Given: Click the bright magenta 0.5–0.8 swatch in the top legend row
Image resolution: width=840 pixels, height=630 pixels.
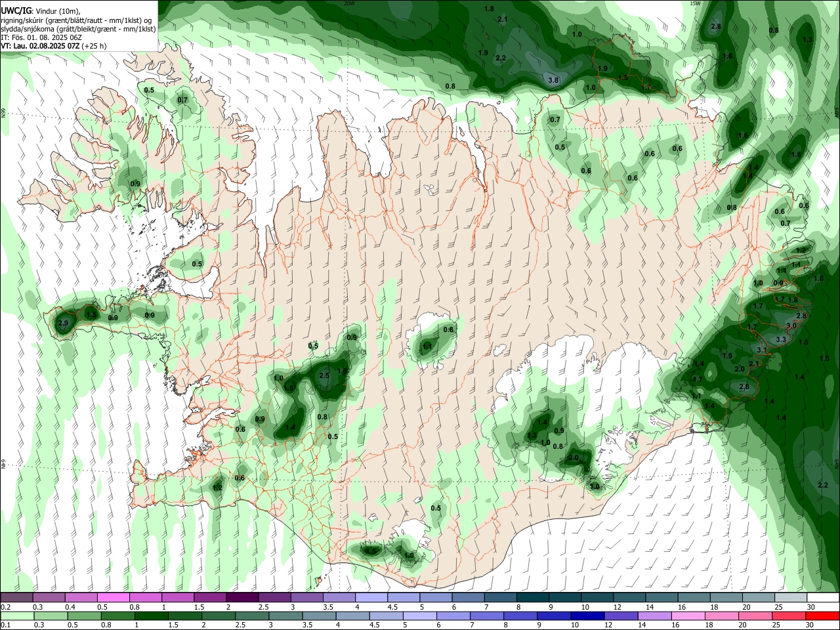Looking at the screenshot, I should [113, 597].
